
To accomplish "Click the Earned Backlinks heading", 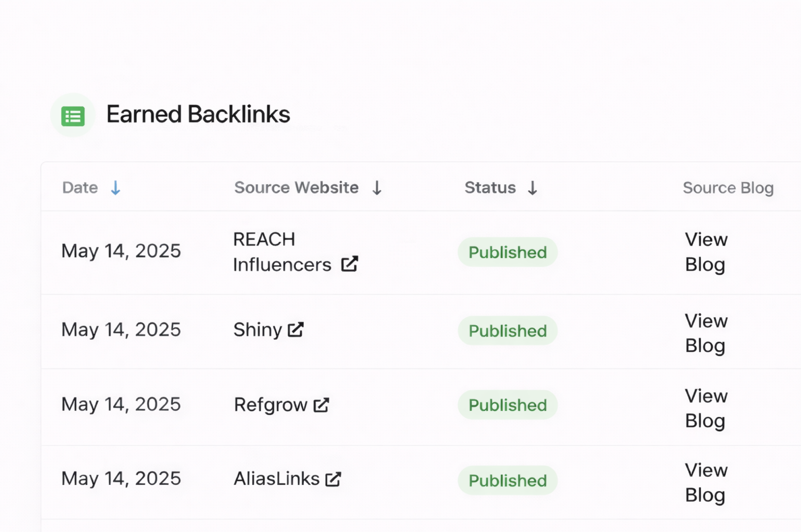I will click(x=198, y=114).
